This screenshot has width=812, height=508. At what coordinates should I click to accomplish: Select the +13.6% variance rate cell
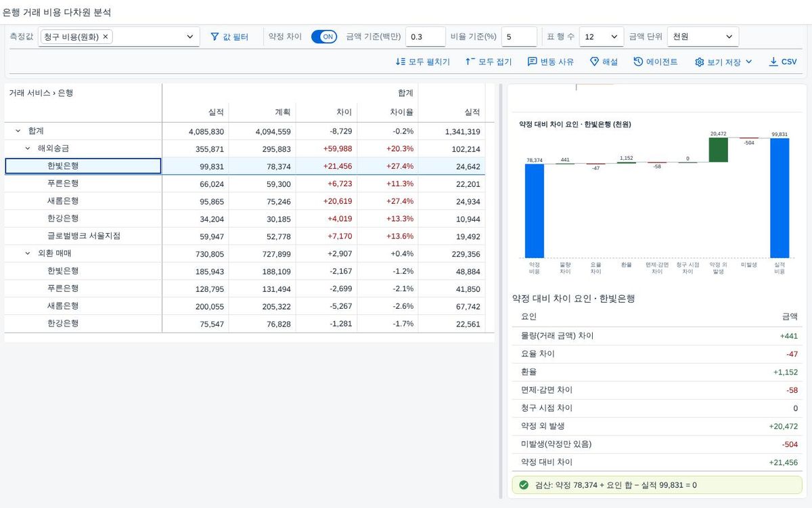click(388, 236)
